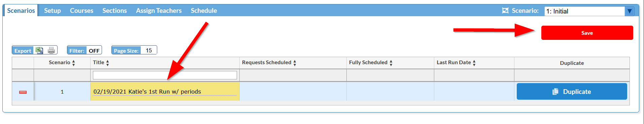Click the printer icon
Screen dimensions: 644x124
tap(51, 50)
